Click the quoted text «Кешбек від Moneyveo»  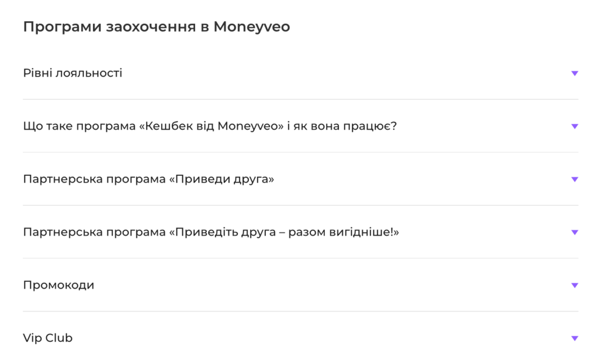[x=211, y=126]
